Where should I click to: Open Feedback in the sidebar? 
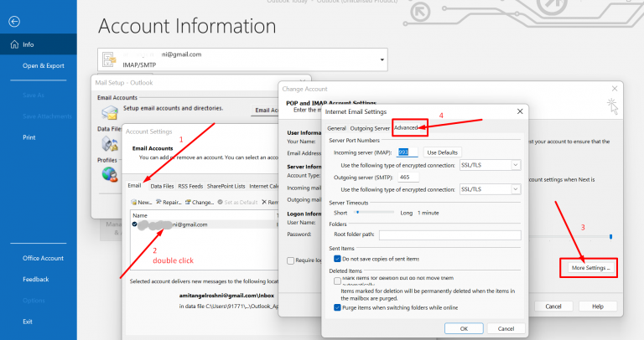click(36, 280)
